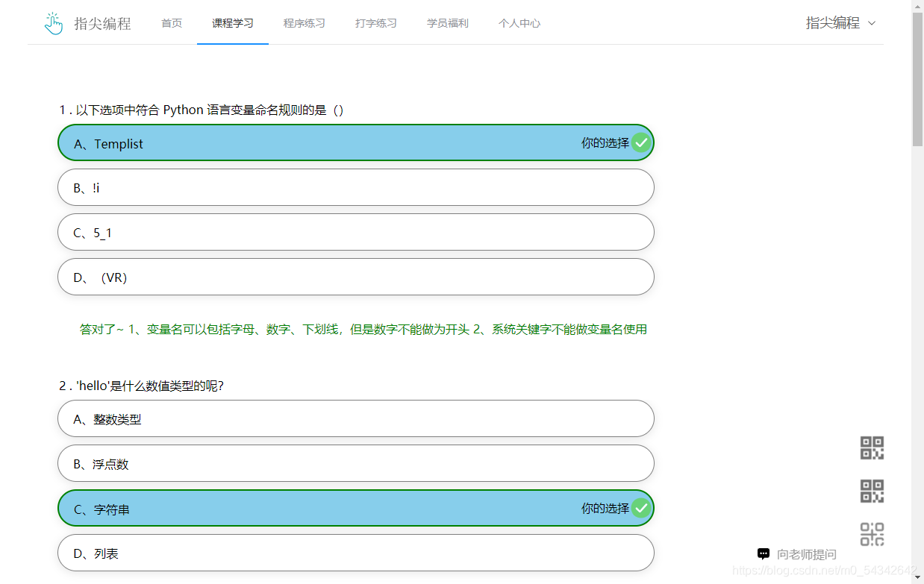The height and width of the screenshot is (584, 924).
Task: Open the 学员福利 tab
Action: click(x=448, y=23)
